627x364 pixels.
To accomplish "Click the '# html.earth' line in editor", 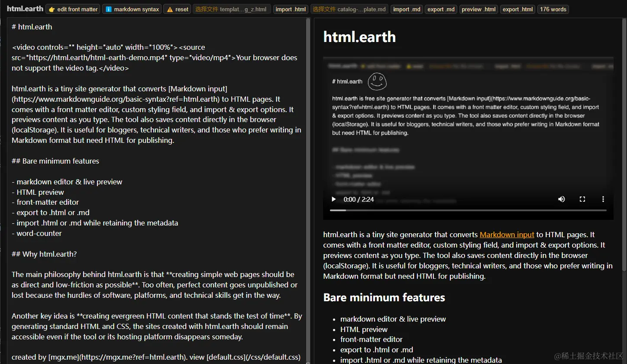I will pos(32,27).
